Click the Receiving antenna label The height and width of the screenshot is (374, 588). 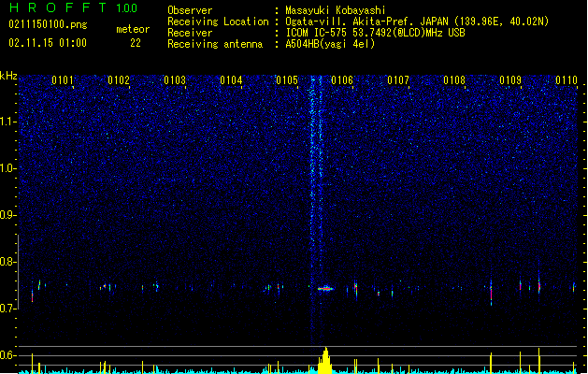coord(215,45)
